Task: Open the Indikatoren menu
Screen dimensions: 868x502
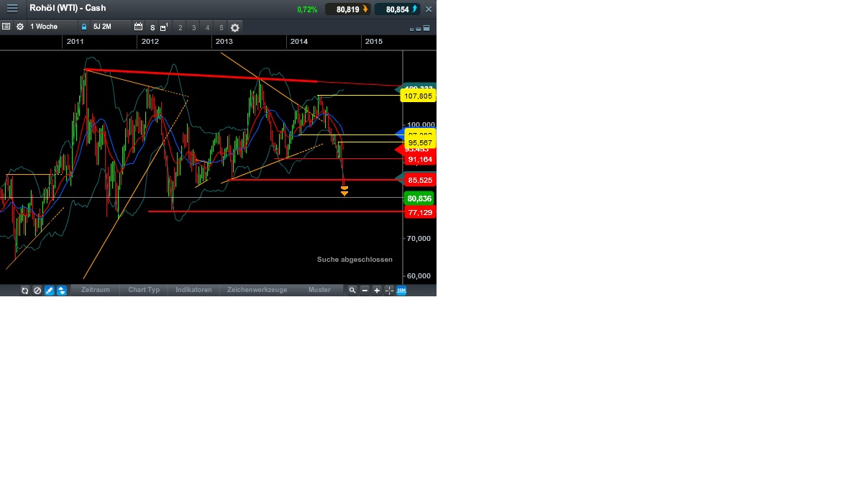Action: (192, 290)
